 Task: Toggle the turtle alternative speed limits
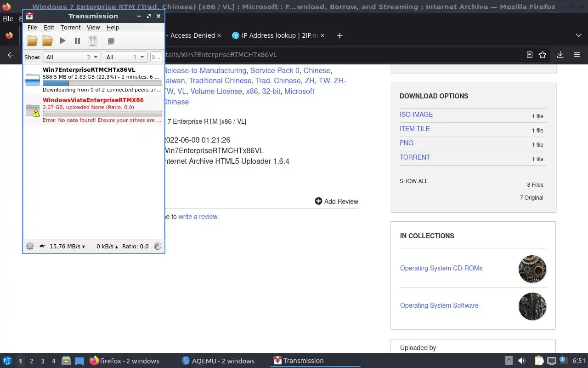pos(42,246)
